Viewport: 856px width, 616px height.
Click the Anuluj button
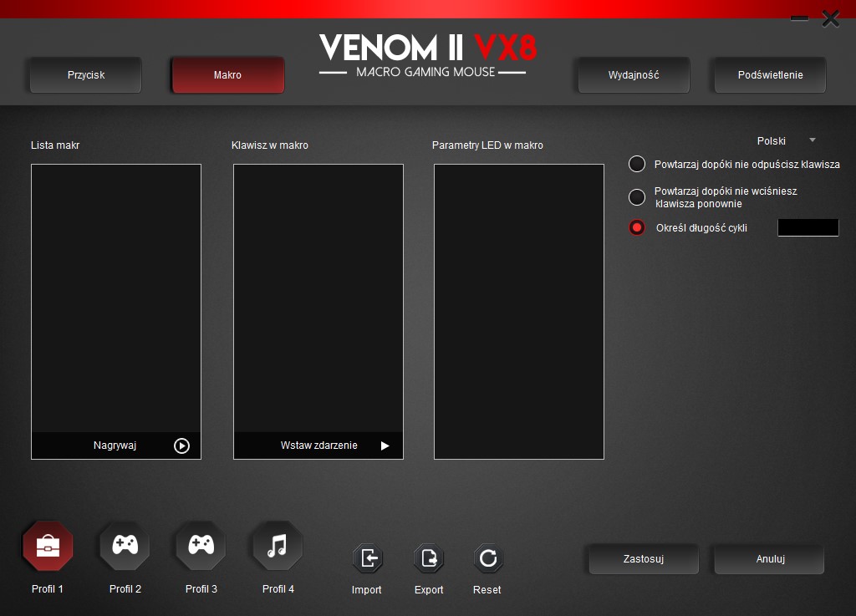click(770, 558)
